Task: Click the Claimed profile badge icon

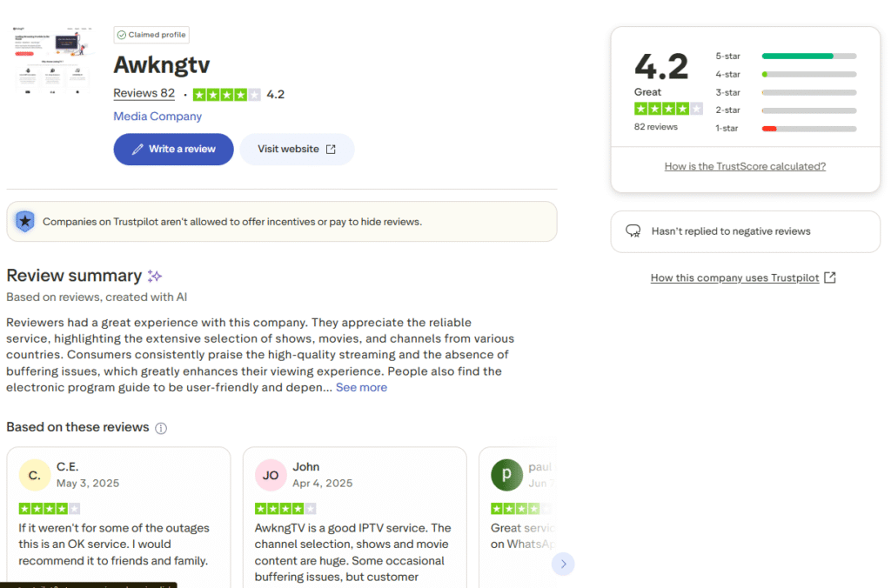Action: click(122, 35)
